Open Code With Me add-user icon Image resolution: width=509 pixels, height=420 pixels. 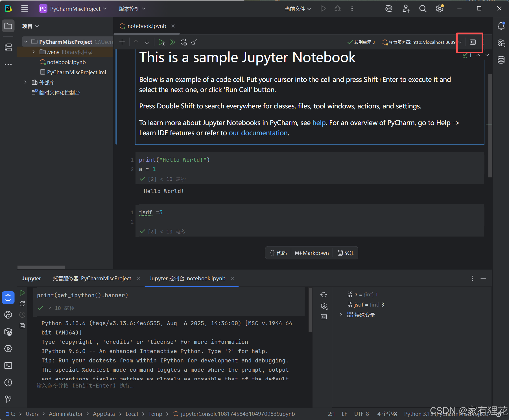pyautogui.click(x=406, y=9)
